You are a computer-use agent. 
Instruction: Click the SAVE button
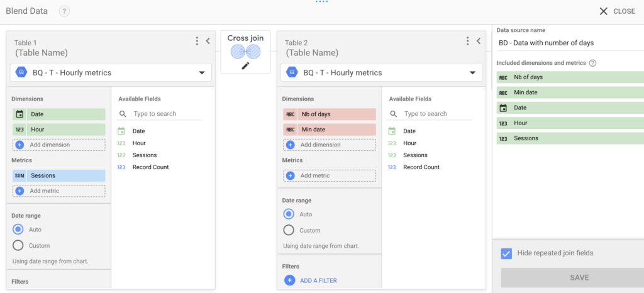click(572, 278)
